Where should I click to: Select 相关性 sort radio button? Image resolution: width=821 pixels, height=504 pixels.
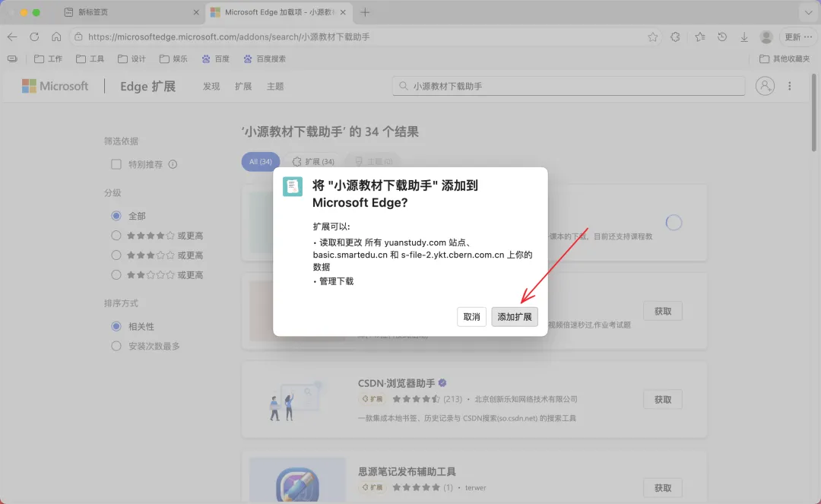[116, 326]
